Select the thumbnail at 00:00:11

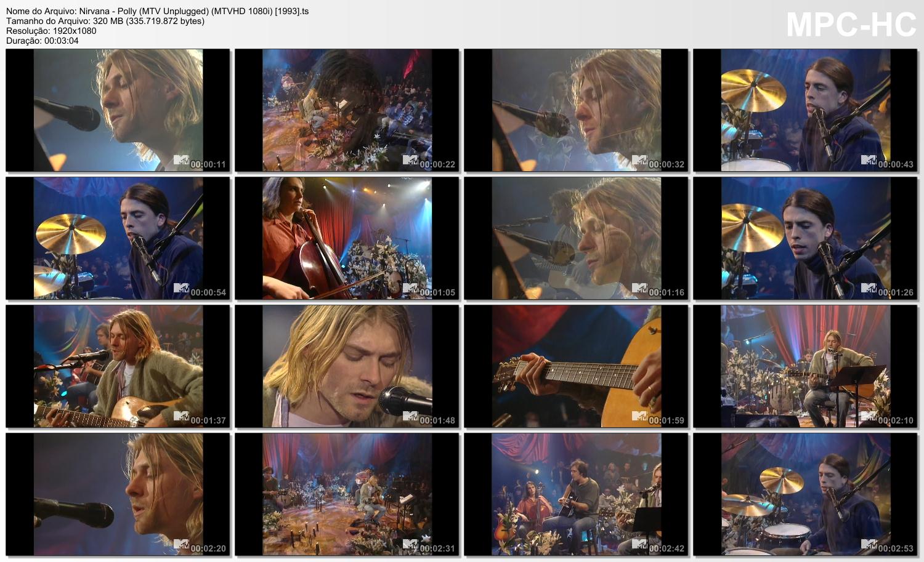[x=118, y=110]
